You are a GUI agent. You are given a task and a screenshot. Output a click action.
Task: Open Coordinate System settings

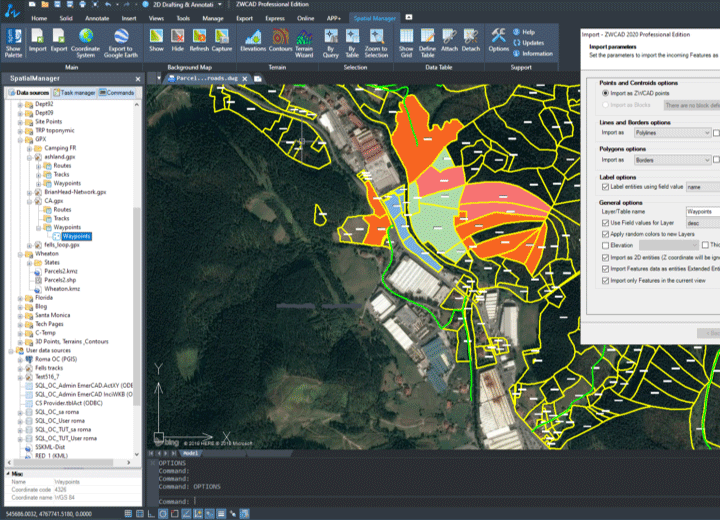pyautogui.click(x=85, y=43)
